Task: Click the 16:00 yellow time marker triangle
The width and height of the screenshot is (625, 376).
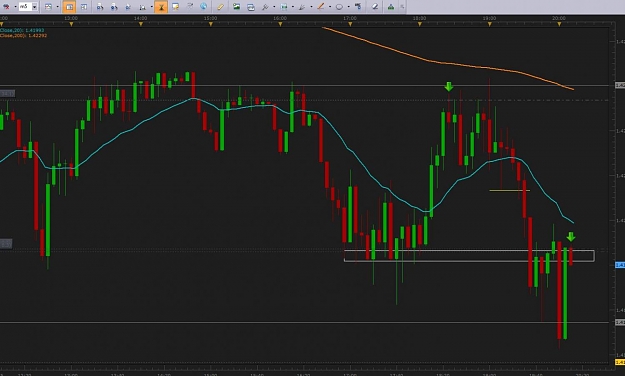Action: tap(280, 24)
